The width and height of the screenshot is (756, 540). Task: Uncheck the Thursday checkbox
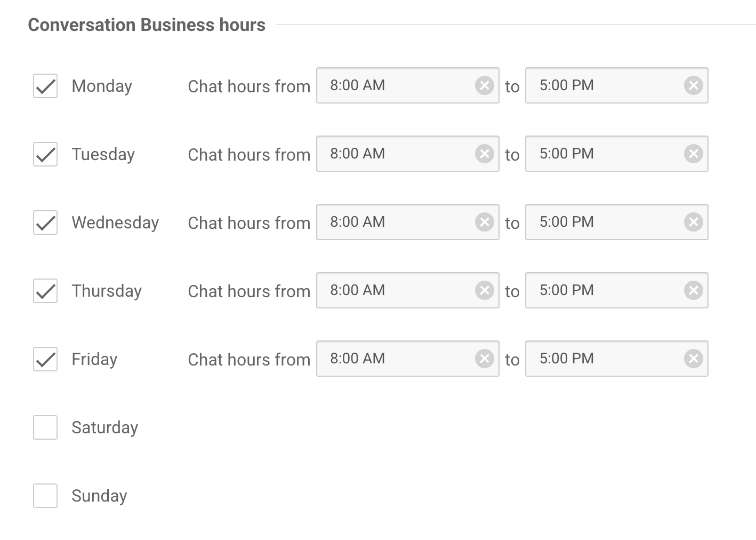tap(45, 291)
